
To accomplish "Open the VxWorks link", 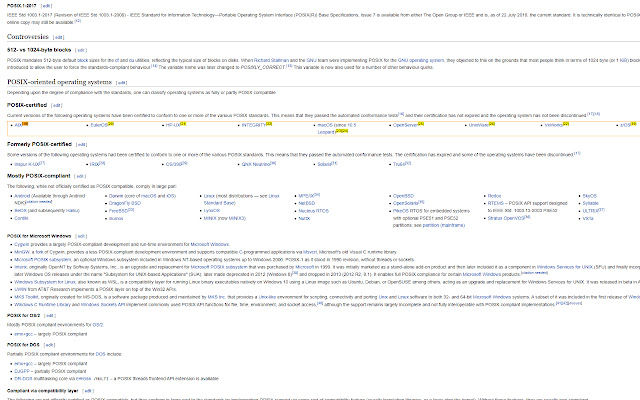I will [x=553, y=125].
